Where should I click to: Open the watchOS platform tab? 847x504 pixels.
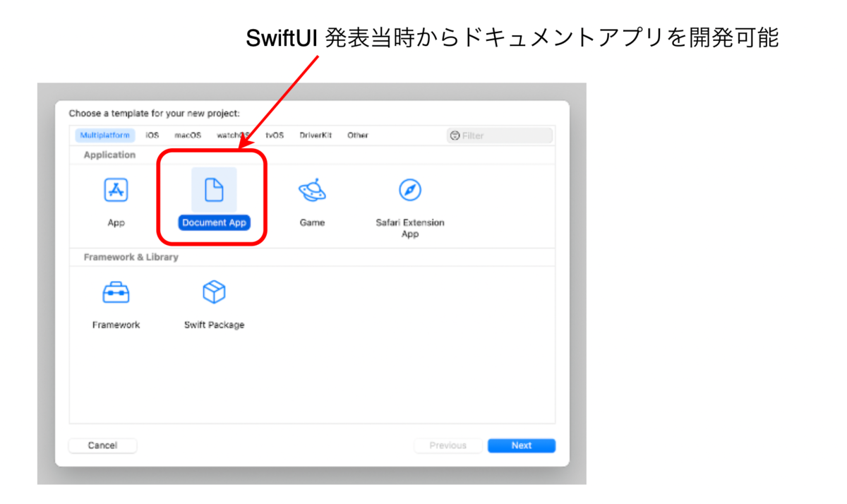coord(233,136)
